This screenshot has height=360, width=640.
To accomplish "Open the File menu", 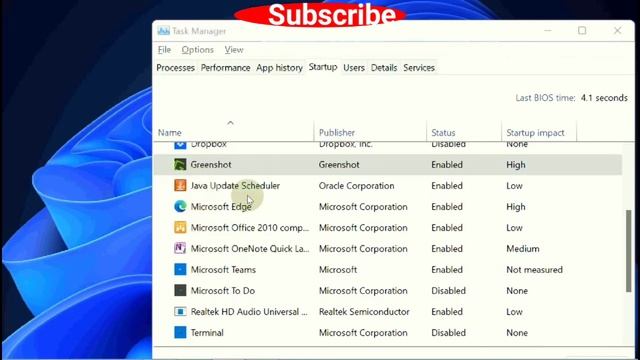I will coord(164,50).
